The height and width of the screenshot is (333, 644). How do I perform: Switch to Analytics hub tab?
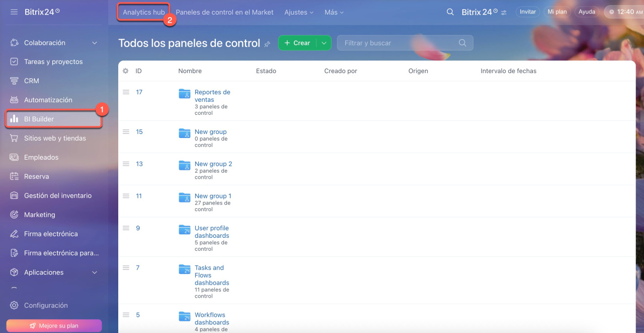tap(143, 12)
